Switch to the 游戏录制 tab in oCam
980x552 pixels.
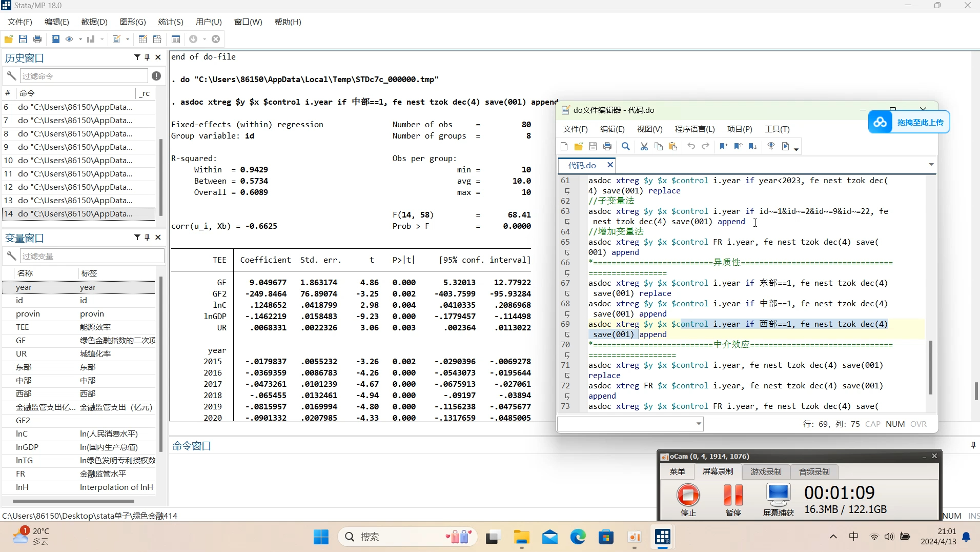(766, 471)
